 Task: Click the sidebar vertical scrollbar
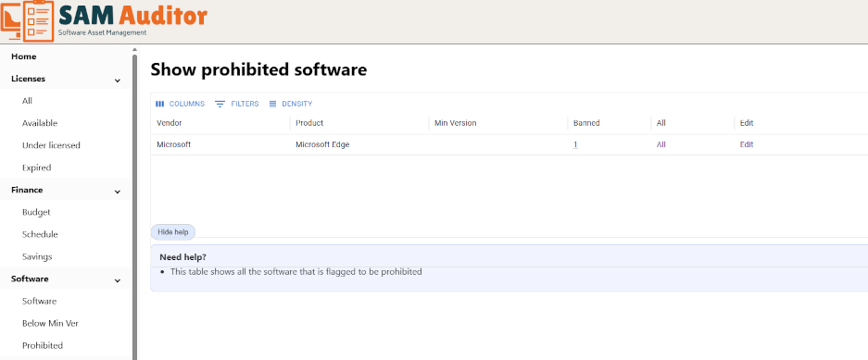coord(134,207)
